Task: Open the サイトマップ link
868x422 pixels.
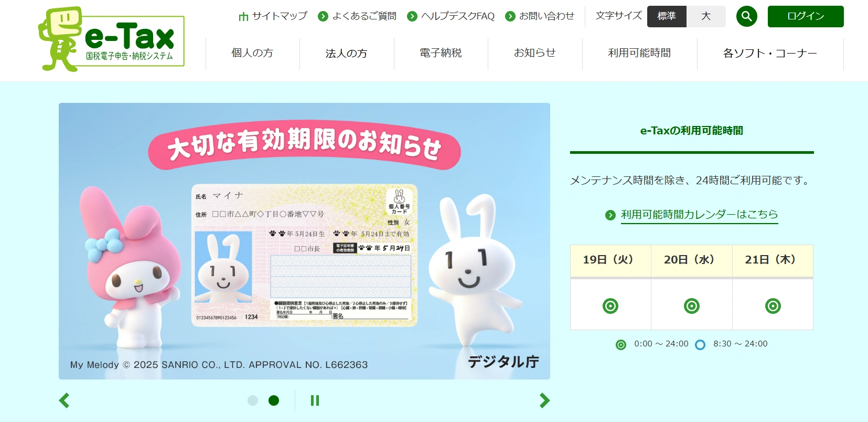Action: click(280, 16)
